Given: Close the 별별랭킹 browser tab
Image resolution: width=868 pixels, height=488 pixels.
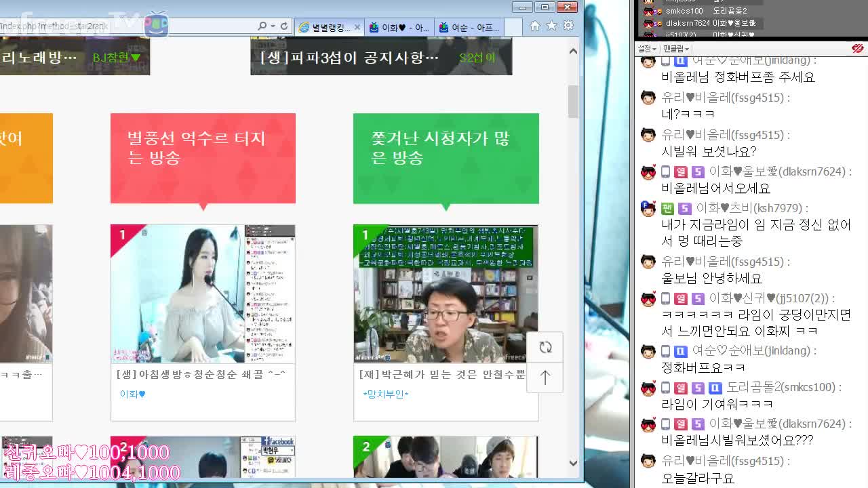Looking at the screenshot, I should click(x=357, y=28).
